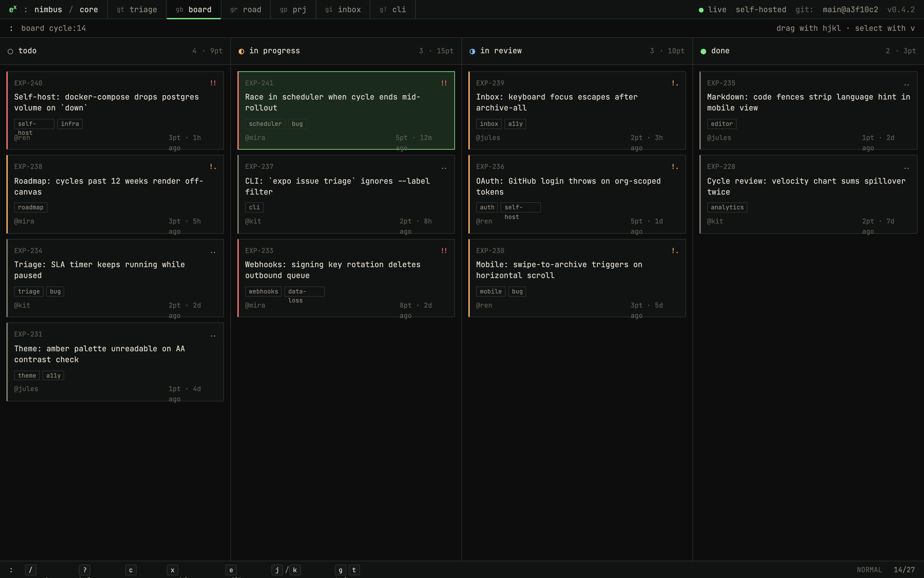Click the webhooks tag on EXP-233
This screenshot has height=578, width=924.
point(263,292)
